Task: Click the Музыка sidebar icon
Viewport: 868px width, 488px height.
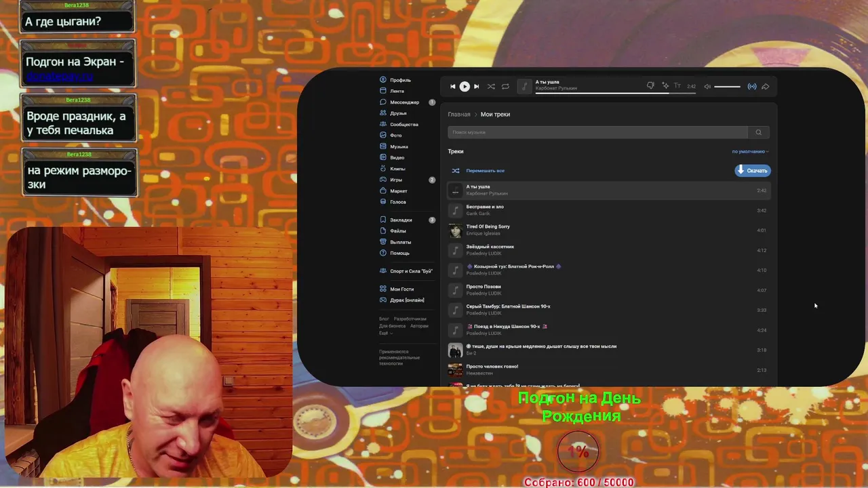Action: (383, 146)
